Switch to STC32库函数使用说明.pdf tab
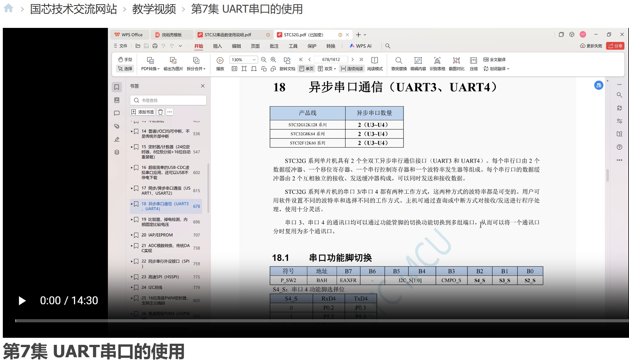The width and height of the screenshot is (629, 364). 233,35
